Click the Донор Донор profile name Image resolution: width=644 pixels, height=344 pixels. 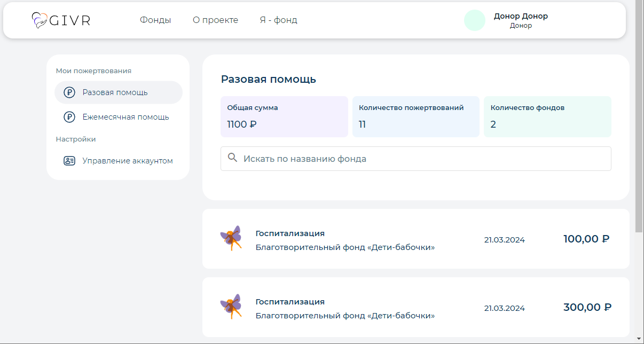pos(521,16)
